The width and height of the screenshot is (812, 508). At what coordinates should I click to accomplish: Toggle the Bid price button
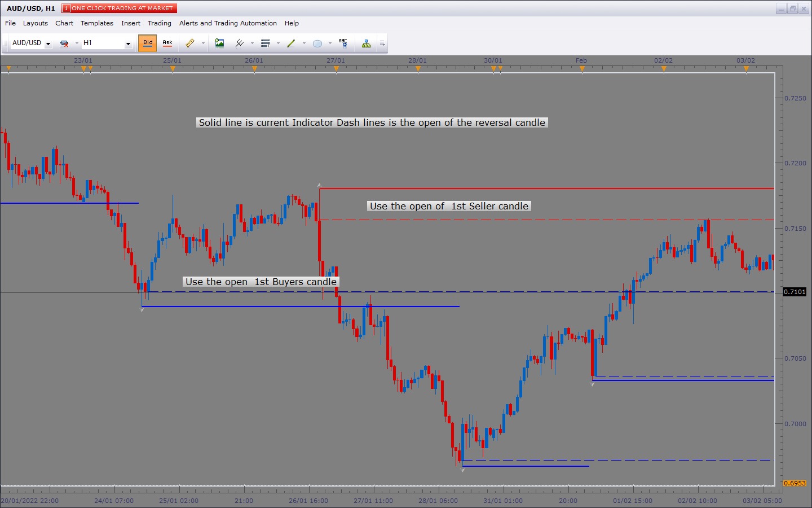(148, 43)
